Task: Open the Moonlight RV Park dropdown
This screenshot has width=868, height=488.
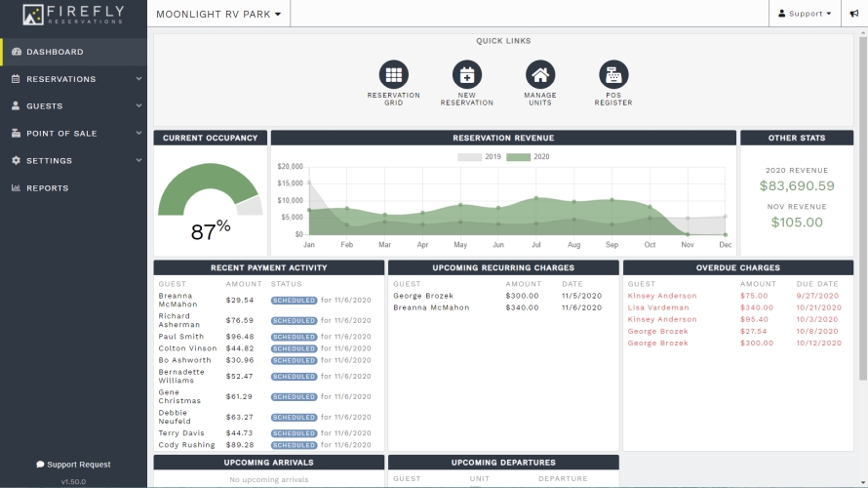Action: (x=218, y=14)
